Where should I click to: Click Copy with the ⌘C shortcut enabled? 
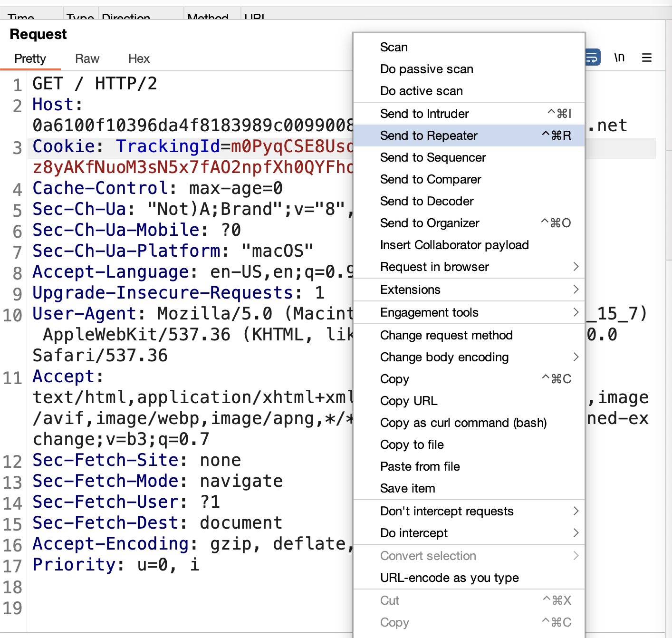point(469,379)
